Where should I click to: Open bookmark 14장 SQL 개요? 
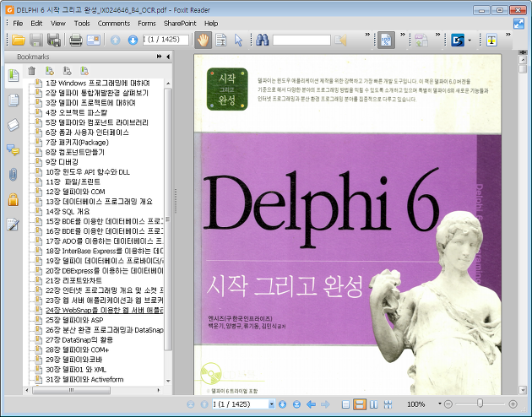pos(68,212)
